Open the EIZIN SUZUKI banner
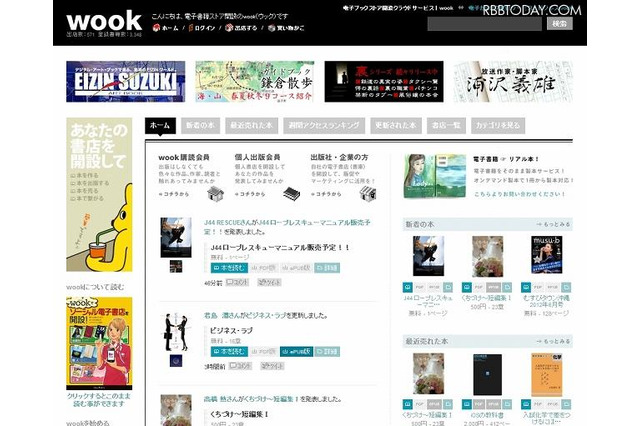Screen dimensions: 640x426 coord(125,82)
